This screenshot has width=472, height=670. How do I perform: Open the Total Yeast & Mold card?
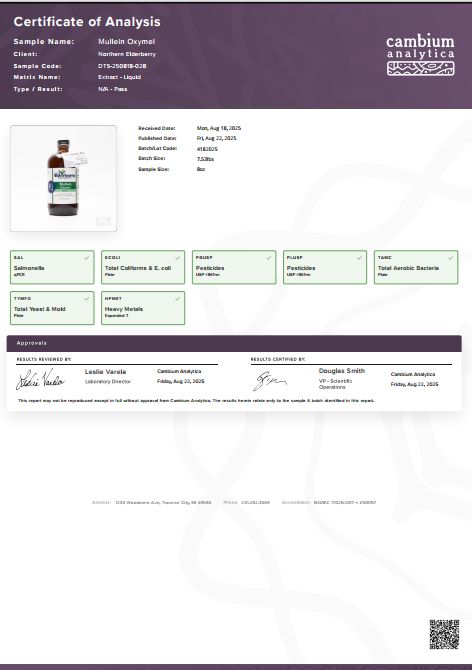(x=52, y=308)
